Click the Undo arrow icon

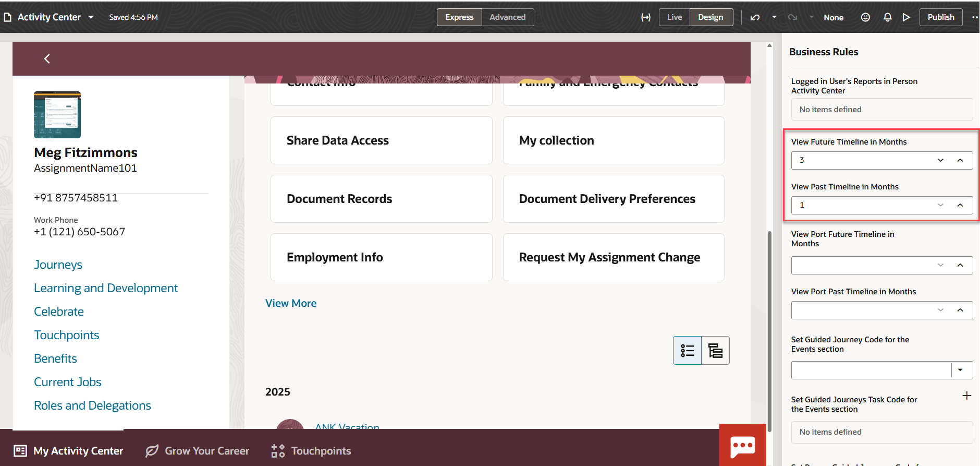coord(755,17)
